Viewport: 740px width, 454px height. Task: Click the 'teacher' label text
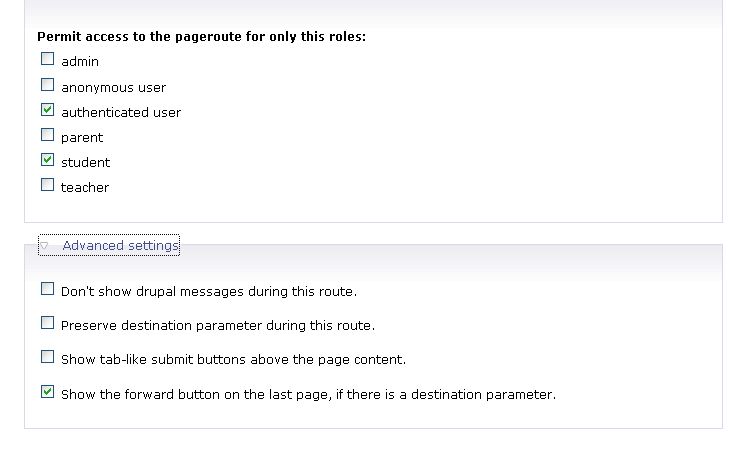(x=85, y=187)
